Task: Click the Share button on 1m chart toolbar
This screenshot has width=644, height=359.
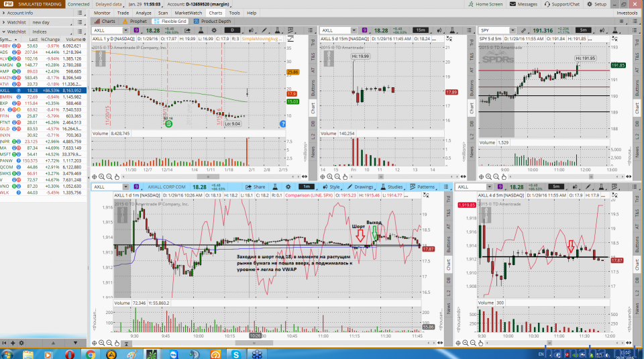Action: (256, 187)
